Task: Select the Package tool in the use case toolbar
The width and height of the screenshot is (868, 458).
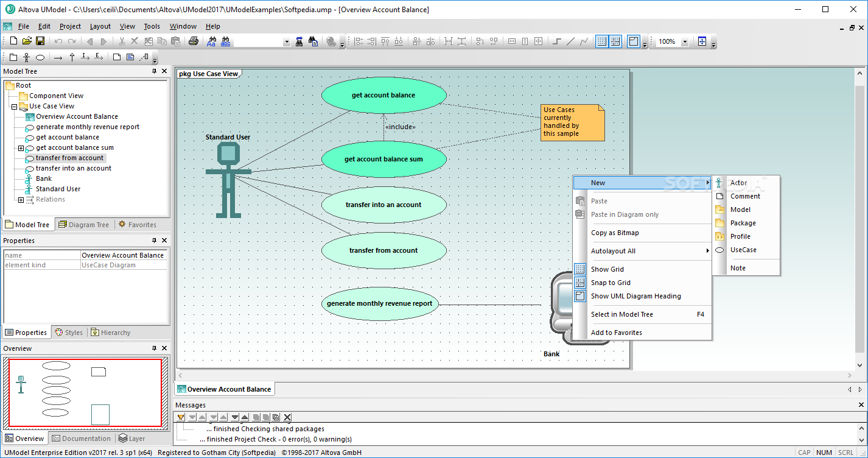Action: 13,57
